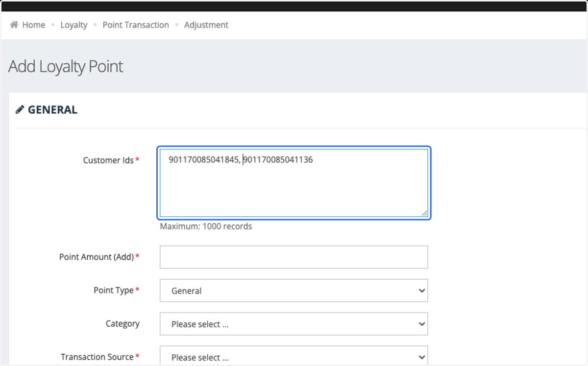Click the pencil icon beside GENERAL heading
Screen dimensions: 588x366
[20, 109]
